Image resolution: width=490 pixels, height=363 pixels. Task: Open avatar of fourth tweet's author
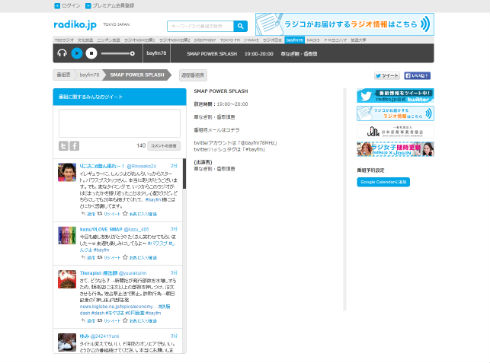67,342
